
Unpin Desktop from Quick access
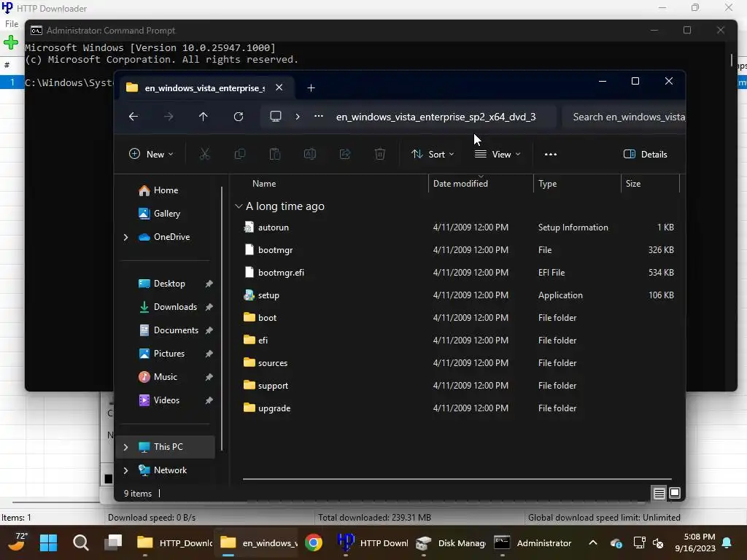[209, 284]
